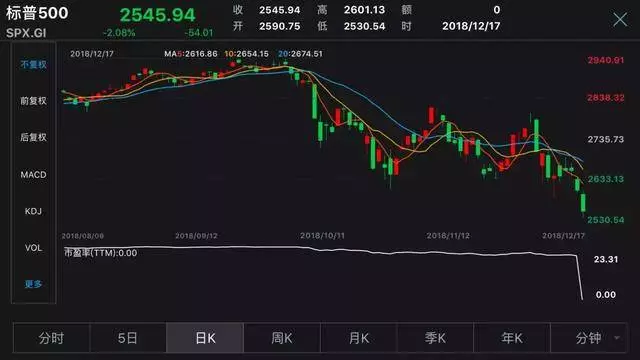Click the 2633.13 price axis label
Image resolution: width=640 pixels, height=360 pixels.
pyautogui.click(x=606, y=179)
